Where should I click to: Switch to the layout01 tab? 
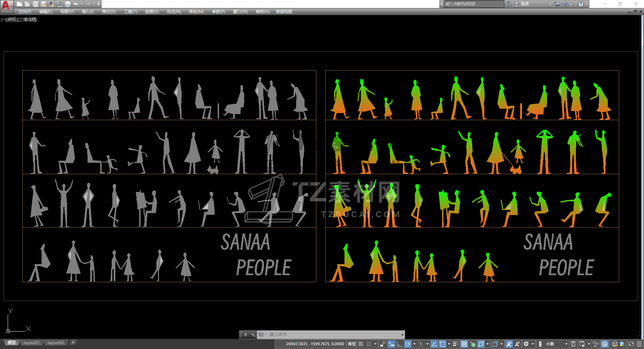[x=32, y=343]
